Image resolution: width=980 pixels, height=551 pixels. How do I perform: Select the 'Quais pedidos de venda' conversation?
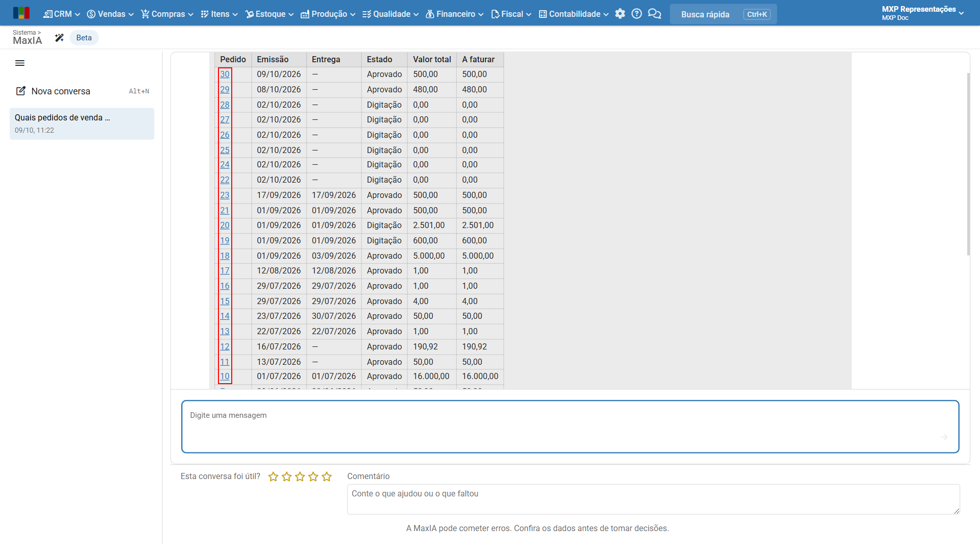pyautogui.click(x=82, y=123)
